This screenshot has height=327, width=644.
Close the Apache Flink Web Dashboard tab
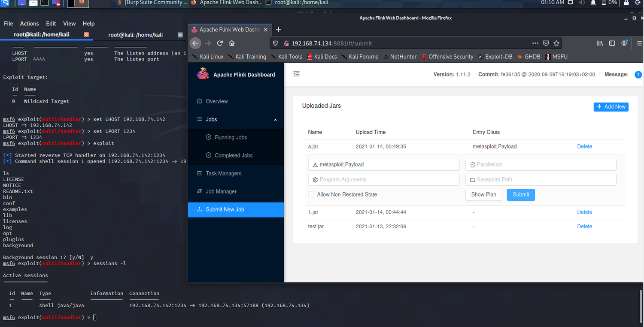266,30
